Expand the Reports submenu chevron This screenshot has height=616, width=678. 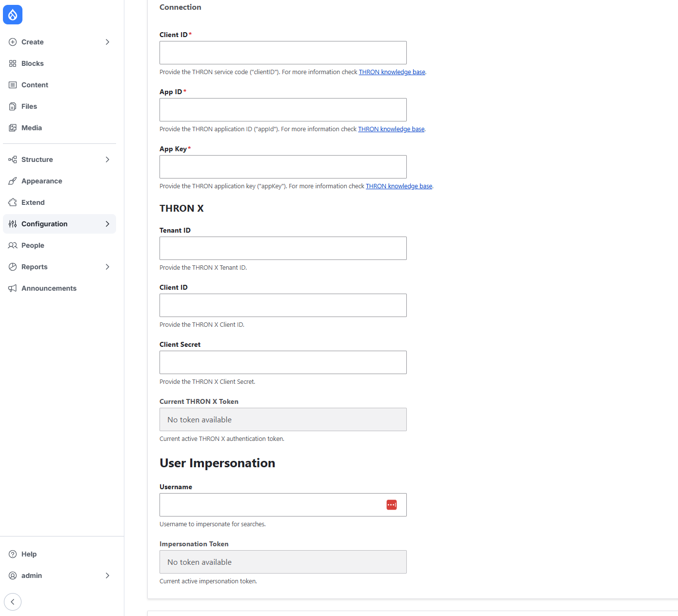point(107,267)
